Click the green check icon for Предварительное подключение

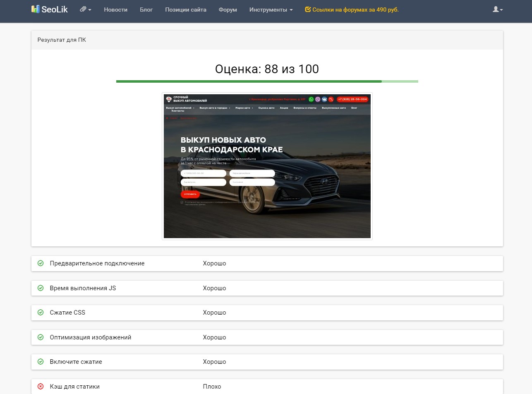pyautogui.click(x=41, y=263)
